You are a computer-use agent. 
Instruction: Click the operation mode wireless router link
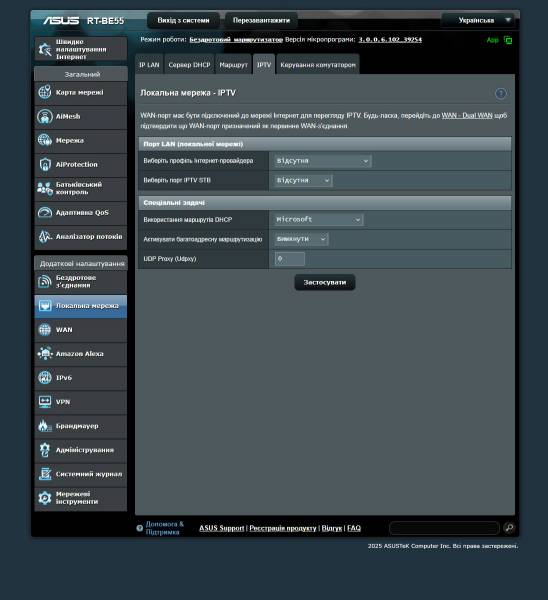click(x=236, y=39)
